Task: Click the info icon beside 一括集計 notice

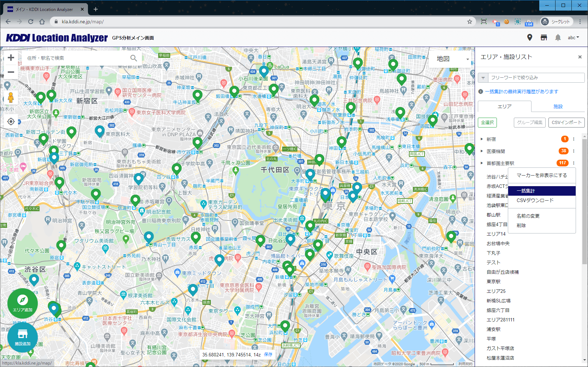Action: coord(481,91)
